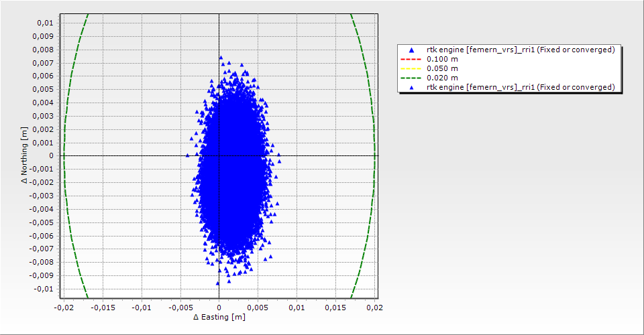Select the red dashed 0.100 m legend line
The image size is (644, 335).
click(411, 60)
